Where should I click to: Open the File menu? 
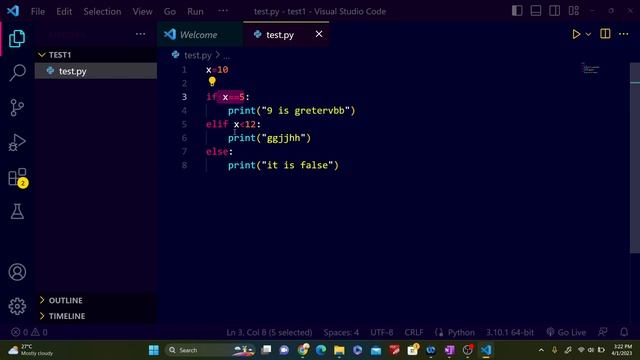(38, 11)
